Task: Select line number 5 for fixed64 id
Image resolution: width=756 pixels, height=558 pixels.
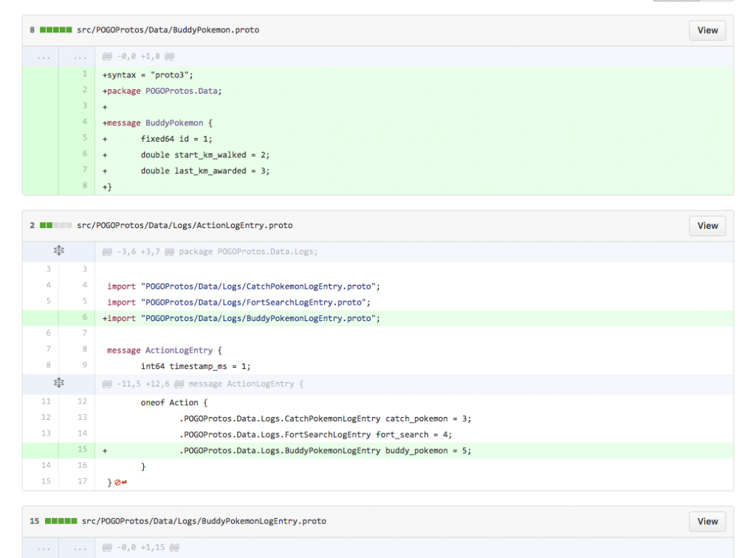Action: coord(84,138)
